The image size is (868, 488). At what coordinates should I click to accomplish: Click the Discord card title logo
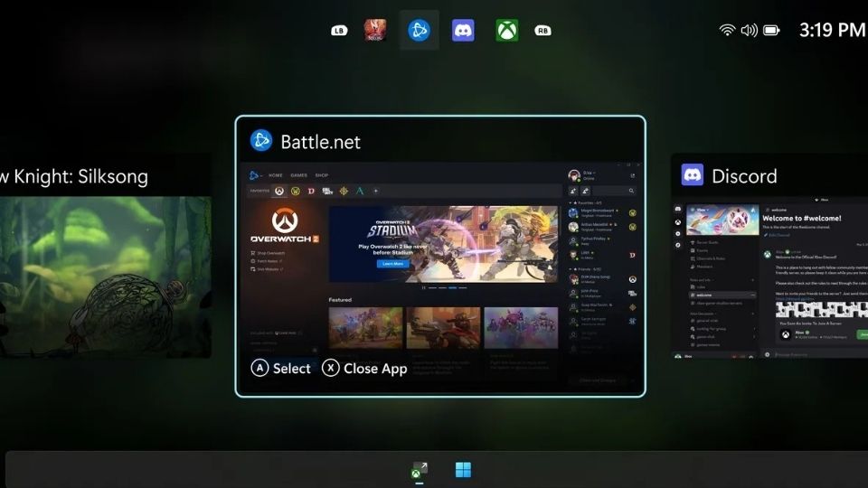pos(692,174)
